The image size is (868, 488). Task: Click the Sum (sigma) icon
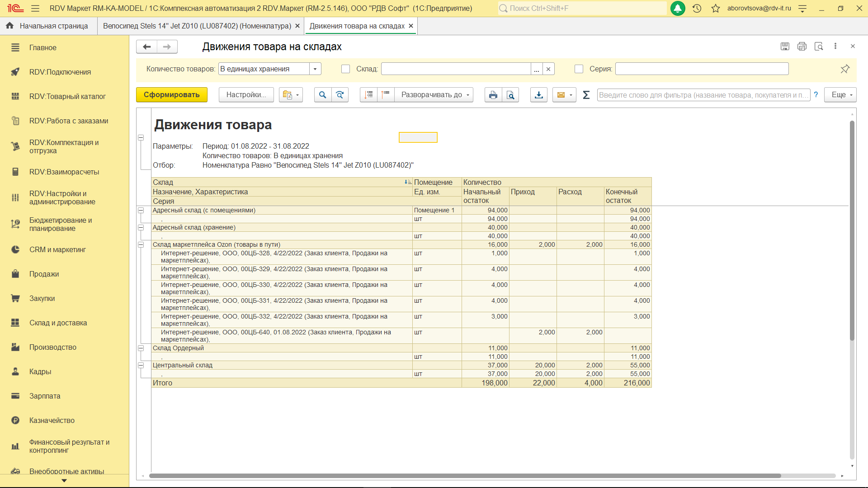pos(586,95)
